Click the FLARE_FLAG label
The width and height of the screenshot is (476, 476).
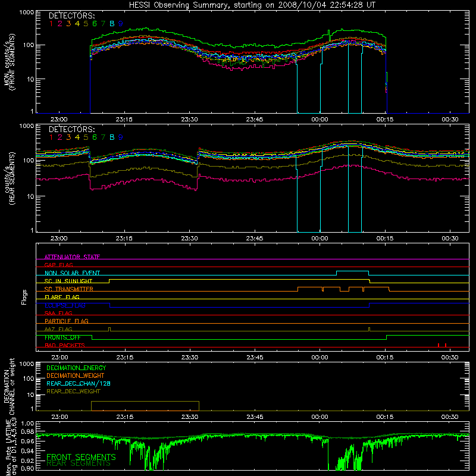[62, 297]
